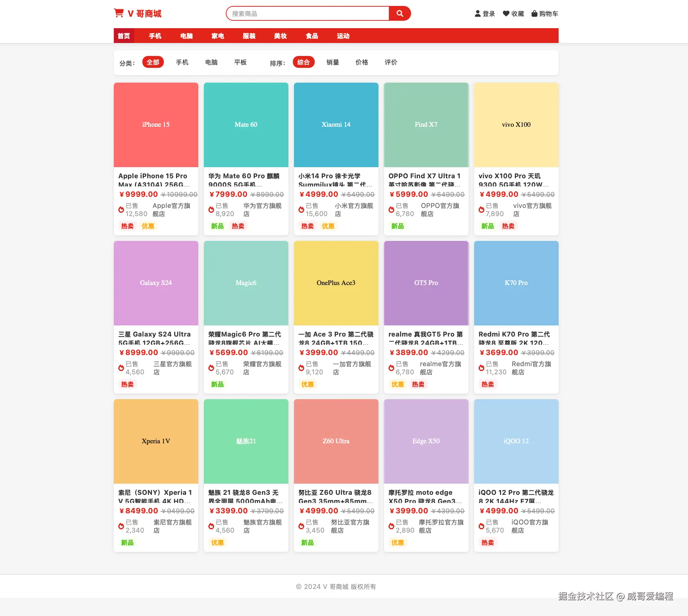Open the 食品 navigation menu
Screen dimensions: 688x616
[x=312, y=36]
